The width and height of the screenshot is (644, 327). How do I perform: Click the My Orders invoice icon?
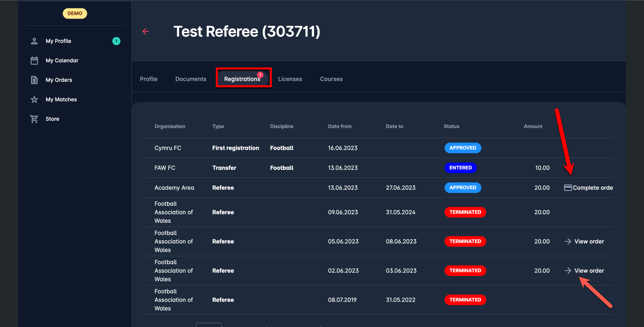(34, 80)
